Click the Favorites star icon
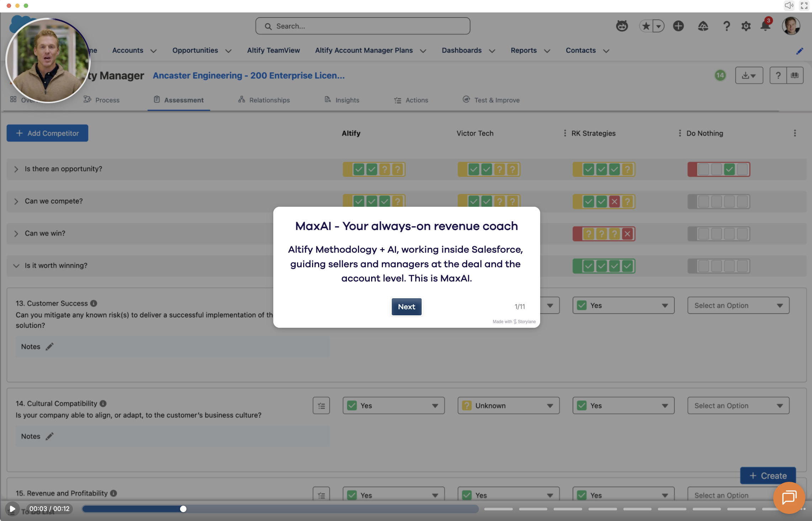The width and height of the screenshot is (812, 521). coord(646,26)
